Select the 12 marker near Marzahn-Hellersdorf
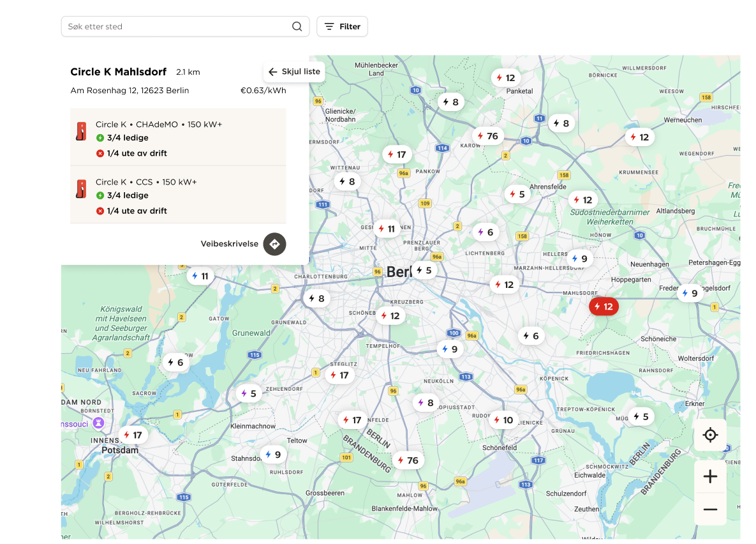Viewport: 756px width, 544px height. pyautogui.click(x=505, y=285)
